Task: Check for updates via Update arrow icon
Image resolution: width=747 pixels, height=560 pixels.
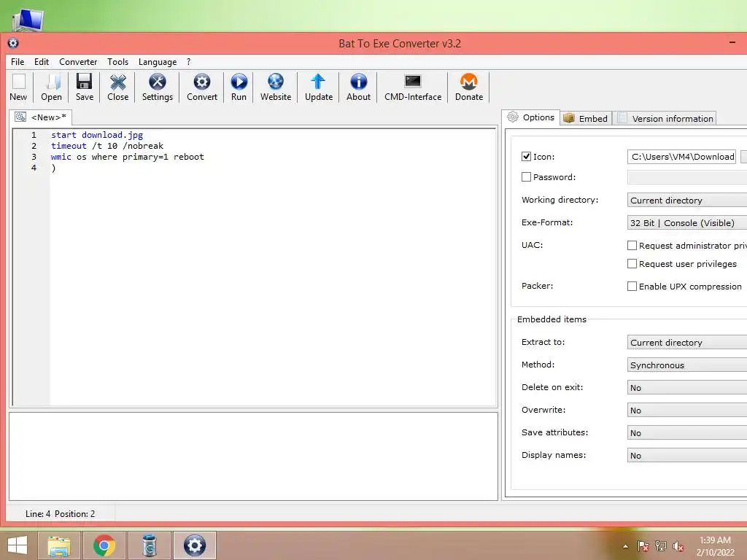Action: pos(319,87)
